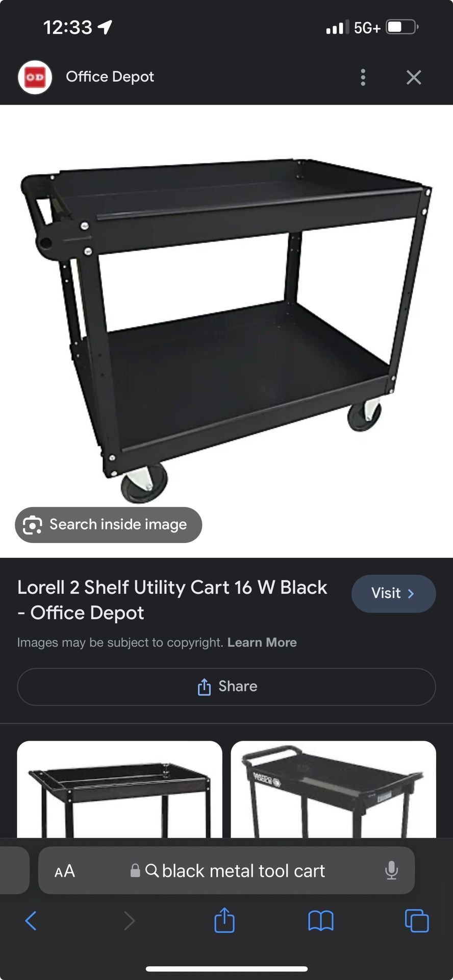Open the left related cart thumbnail

click(x=120, y=789)
